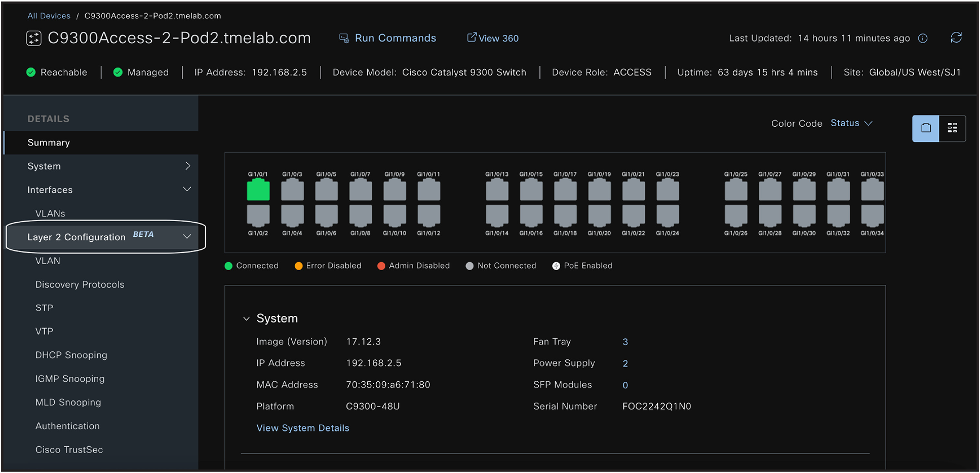Switch to the port graphic view icon
980x473 pixels.
click(x=926, y=128)
